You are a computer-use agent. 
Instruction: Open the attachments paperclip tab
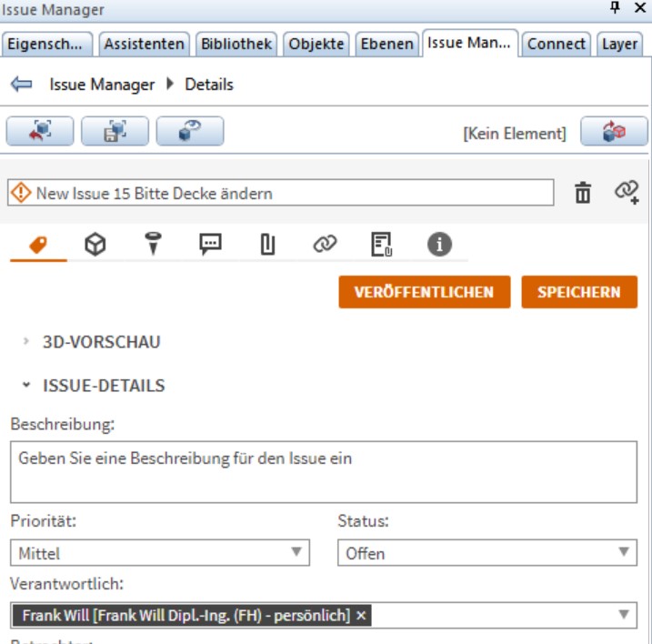pos(267,244)
